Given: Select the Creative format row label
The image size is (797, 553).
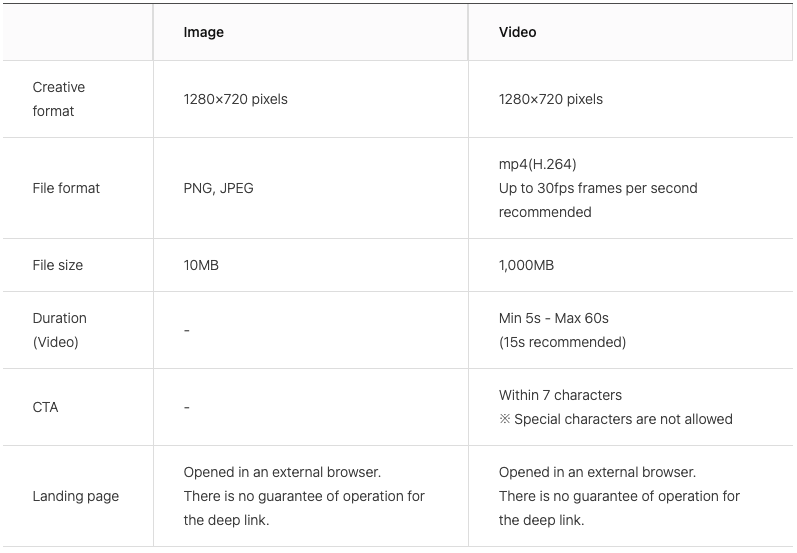Looking at the screenshot, I should coord(59,99).
